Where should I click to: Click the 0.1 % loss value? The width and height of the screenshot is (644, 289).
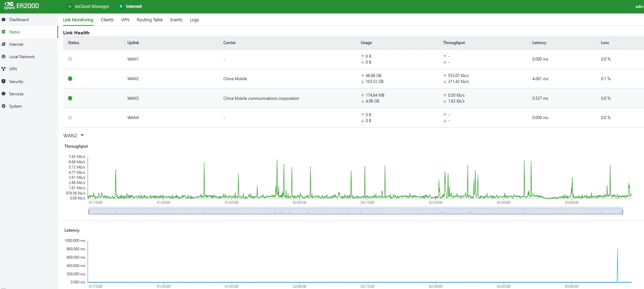(606, 79)
